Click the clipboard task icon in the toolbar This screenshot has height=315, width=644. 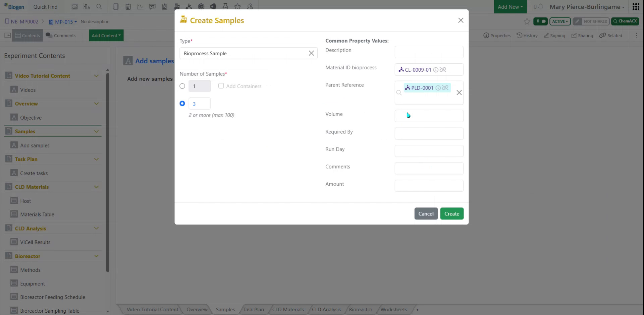pyautogui.click(x=128, y=6)
